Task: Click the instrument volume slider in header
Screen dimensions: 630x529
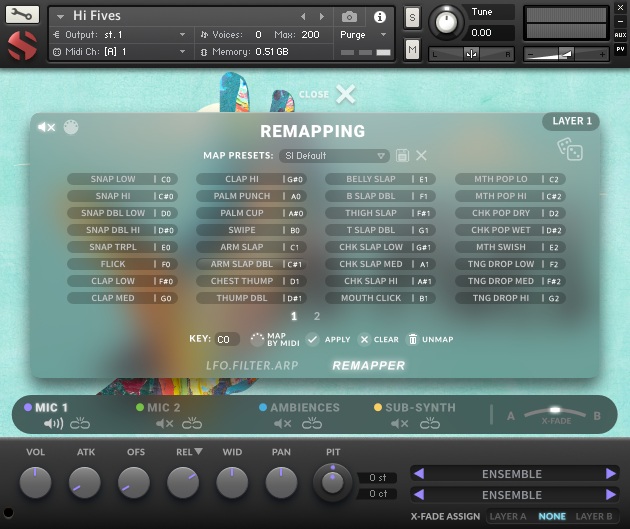Action: (x=566, y=54)
